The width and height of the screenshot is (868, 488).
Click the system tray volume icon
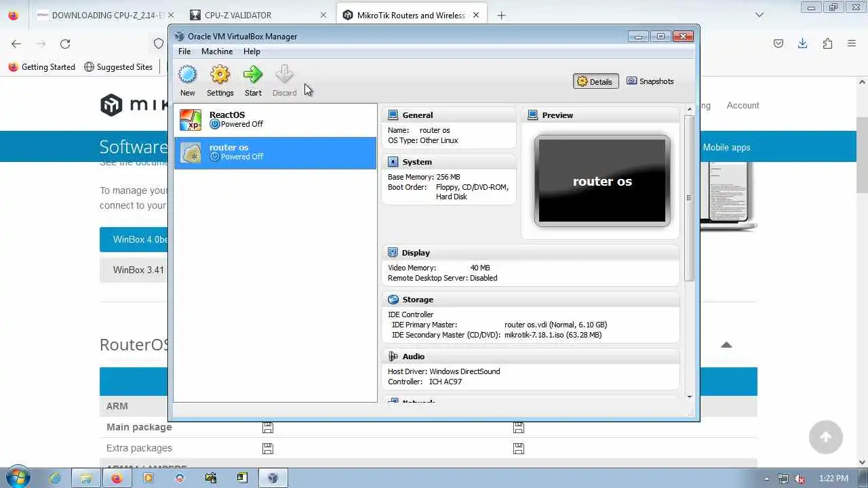click(799, 479)
